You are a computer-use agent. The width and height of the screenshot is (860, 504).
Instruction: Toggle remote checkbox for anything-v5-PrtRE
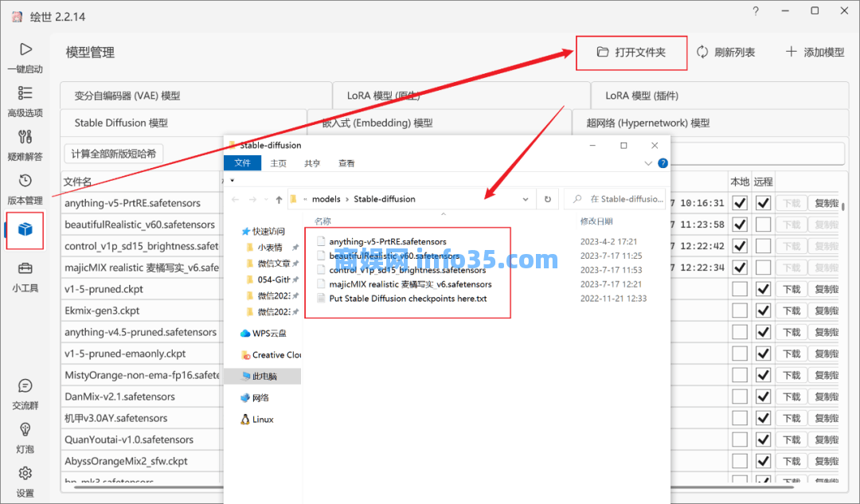tap(763, 203)
